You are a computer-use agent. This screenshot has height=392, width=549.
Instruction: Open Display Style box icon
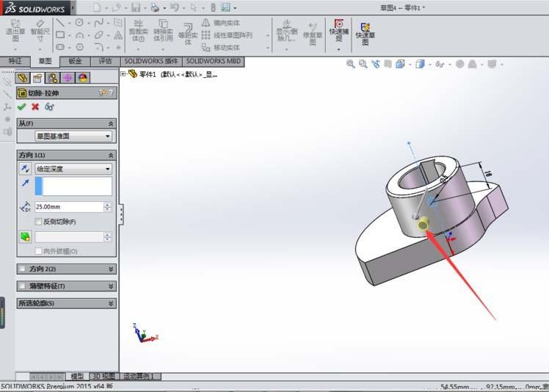420,64
